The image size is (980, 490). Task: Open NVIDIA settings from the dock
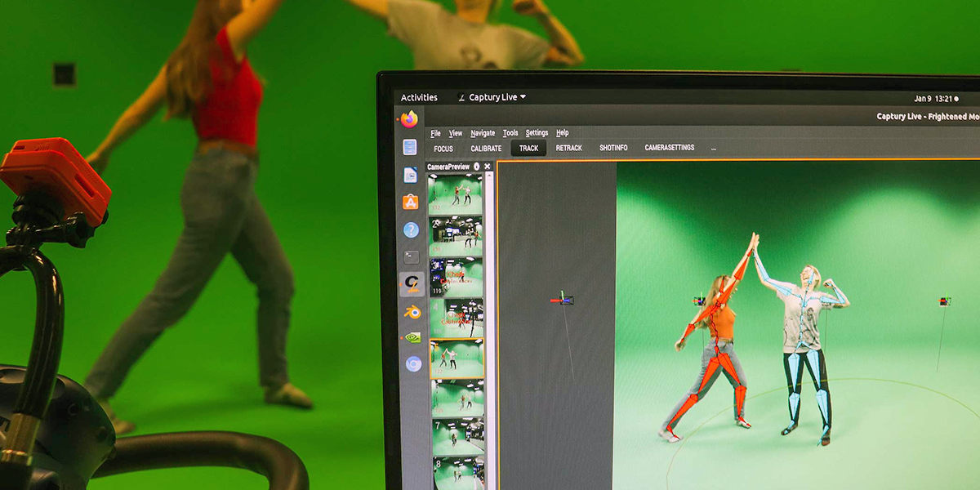pos(413,336)
